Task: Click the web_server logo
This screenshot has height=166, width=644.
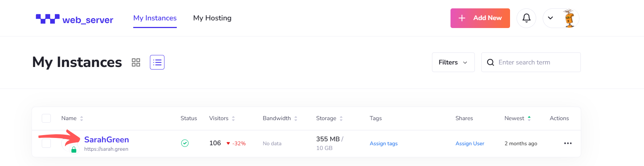Action: coord(74,19)
